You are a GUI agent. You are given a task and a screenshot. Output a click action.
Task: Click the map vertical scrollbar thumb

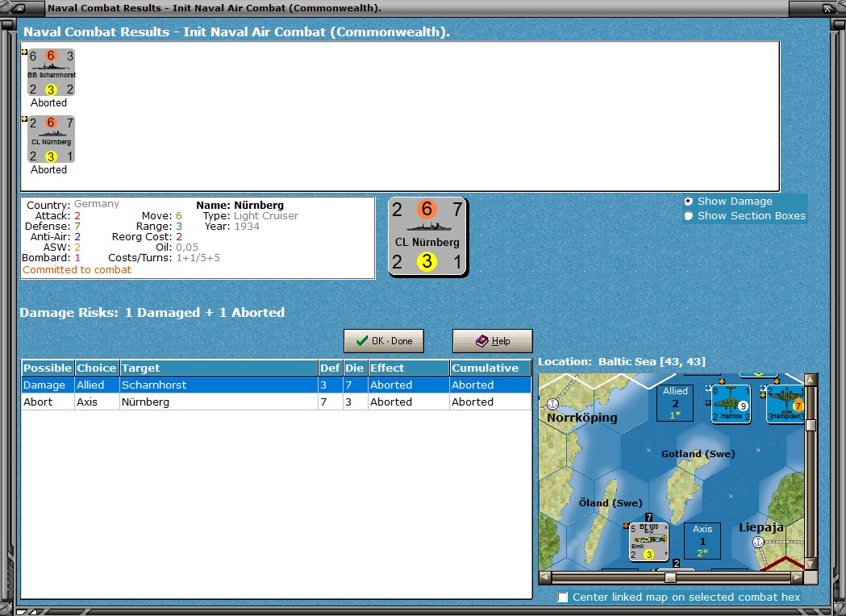pos(811,425)
